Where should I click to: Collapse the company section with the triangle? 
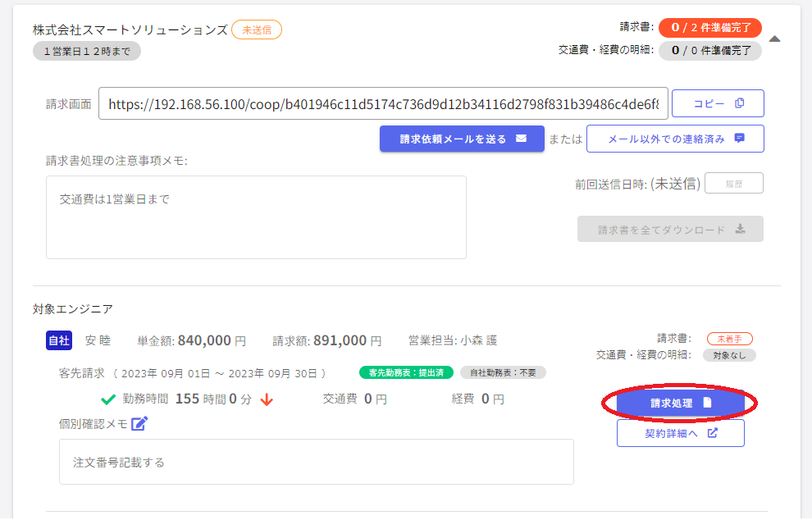coord(774,39)
